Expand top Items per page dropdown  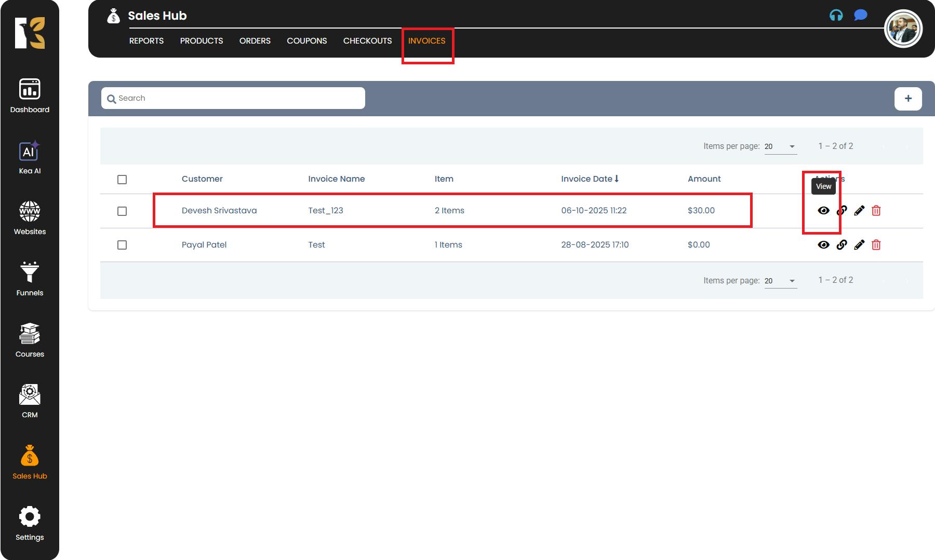[x=780, y=146]
